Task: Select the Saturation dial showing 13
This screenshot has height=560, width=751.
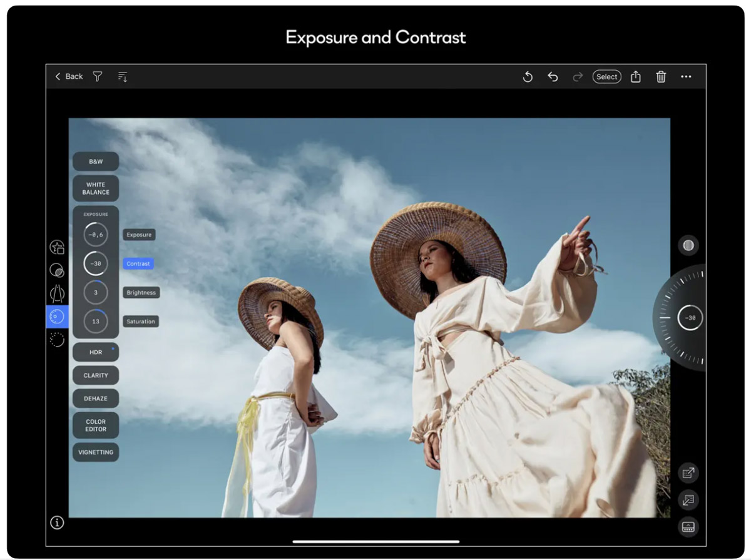Action: (96, 322)
